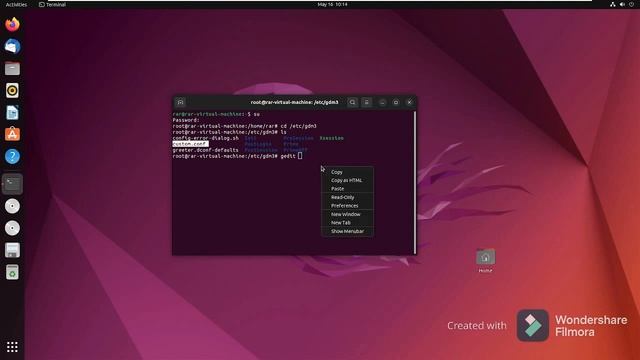
Task: Click the network icon in system tray
Action: coord(613,4)
